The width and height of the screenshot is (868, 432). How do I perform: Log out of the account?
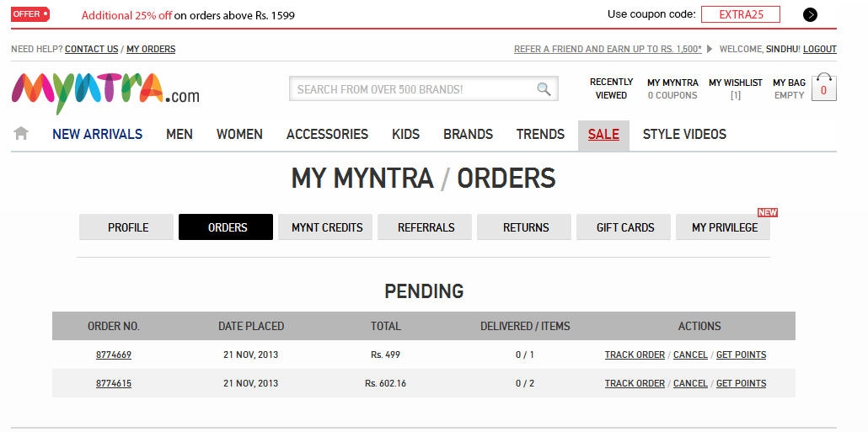819,49
